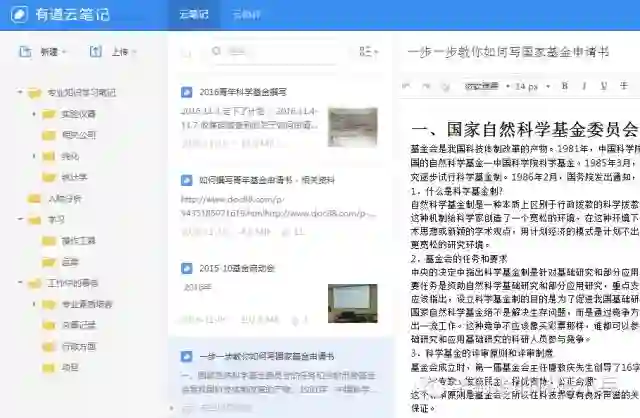This screenshot has height=418, width=640.
Task: Click the note icon beside 一步一步教你如何写国家基金申请书
Action: point(187,356)
